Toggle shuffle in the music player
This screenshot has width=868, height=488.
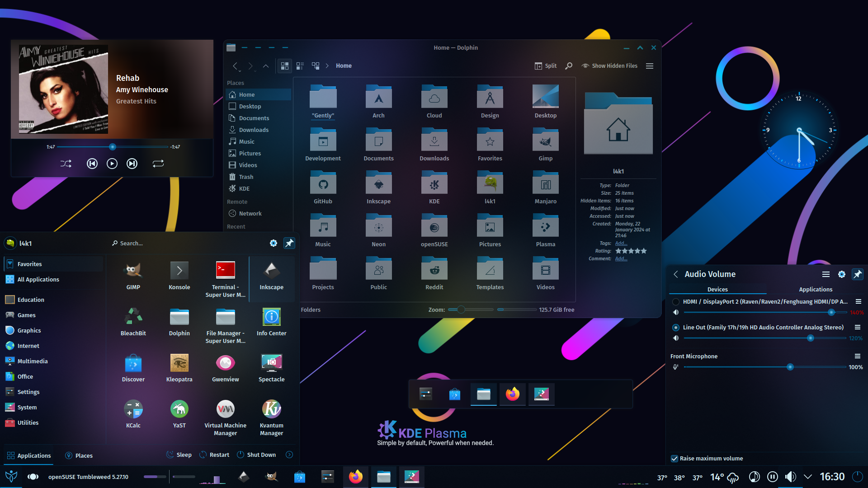point(66,164)
